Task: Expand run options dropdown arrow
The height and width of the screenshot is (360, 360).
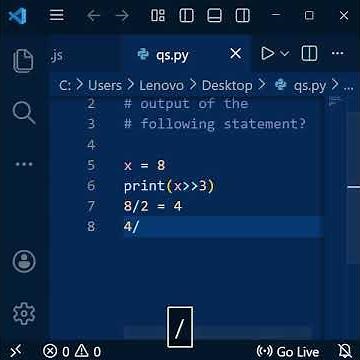Action: [x=284, y=53]
